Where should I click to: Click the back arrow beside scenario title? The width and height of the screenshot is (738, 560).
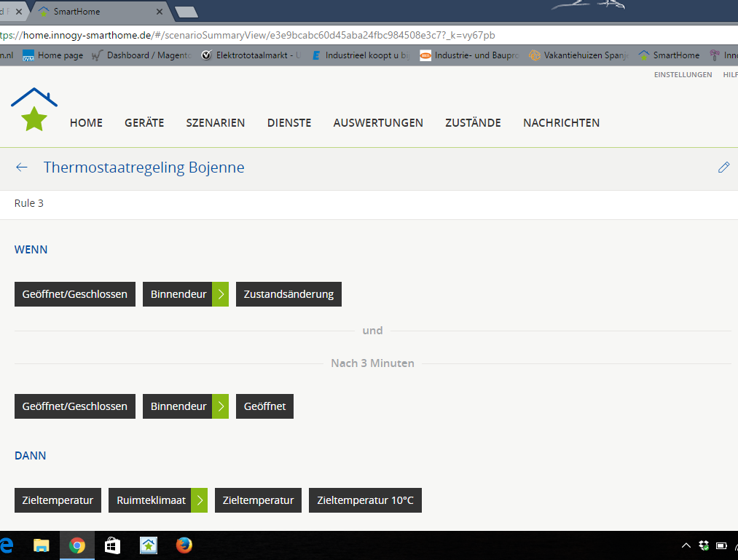pos(22,167)
